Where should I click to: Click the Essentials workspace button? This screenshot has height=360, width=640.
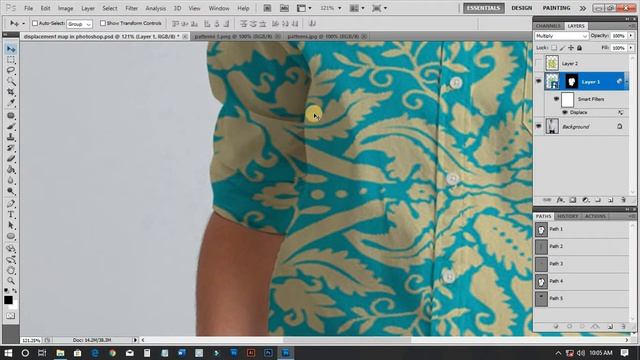(x=484, y=8)
